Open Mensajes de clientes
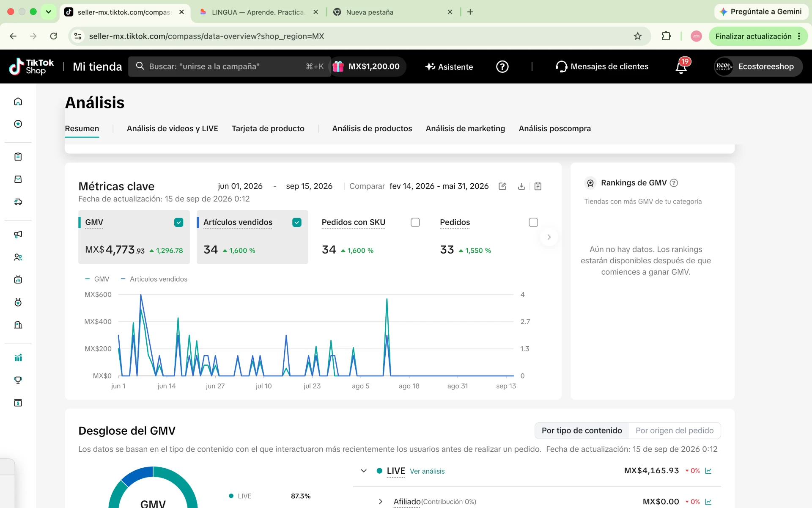The height and width of the screenshot is (508, 812). coord(602,66)
